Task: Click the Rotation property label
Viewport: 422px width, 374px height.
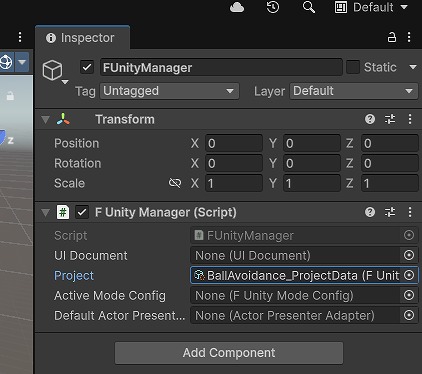Action: click(78, 163)
